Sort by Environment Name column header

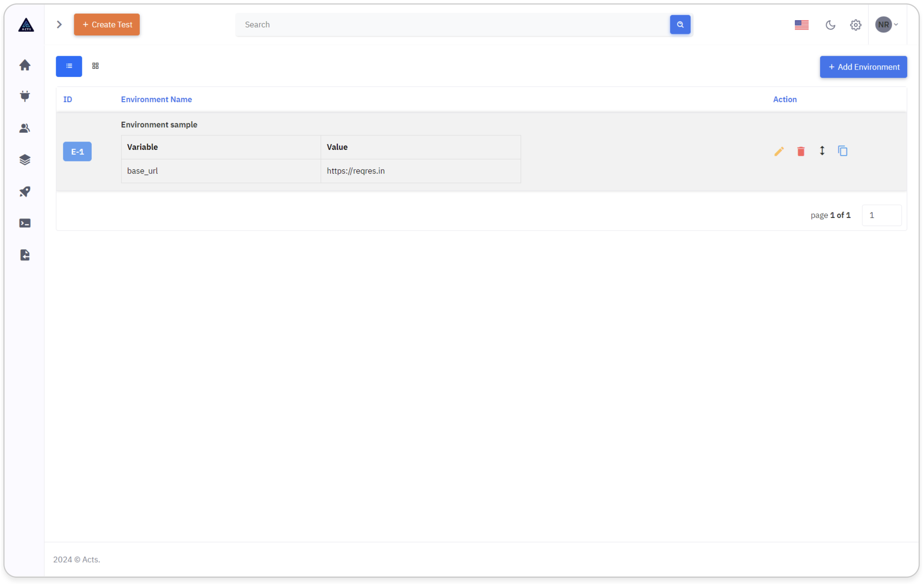(x=156, y=99)
